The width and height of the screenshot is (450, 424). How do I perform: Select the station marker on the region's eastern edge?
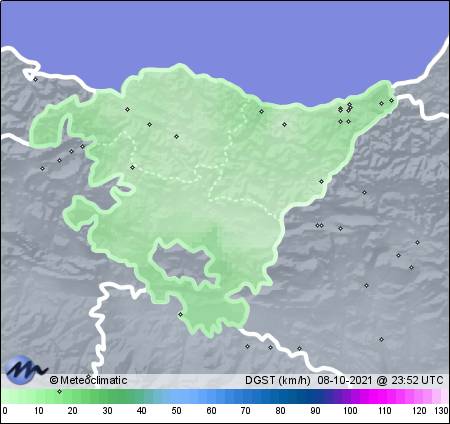321,181
